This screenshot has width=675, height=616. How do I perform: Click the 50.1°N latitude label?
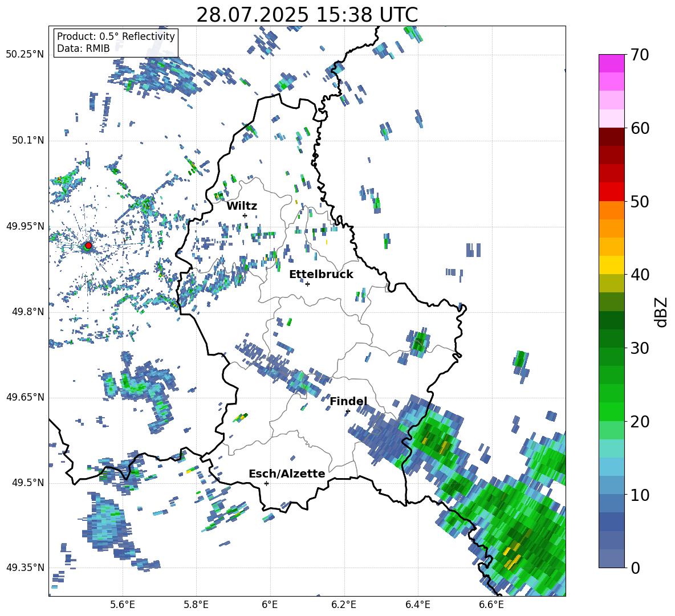(27, 141)
